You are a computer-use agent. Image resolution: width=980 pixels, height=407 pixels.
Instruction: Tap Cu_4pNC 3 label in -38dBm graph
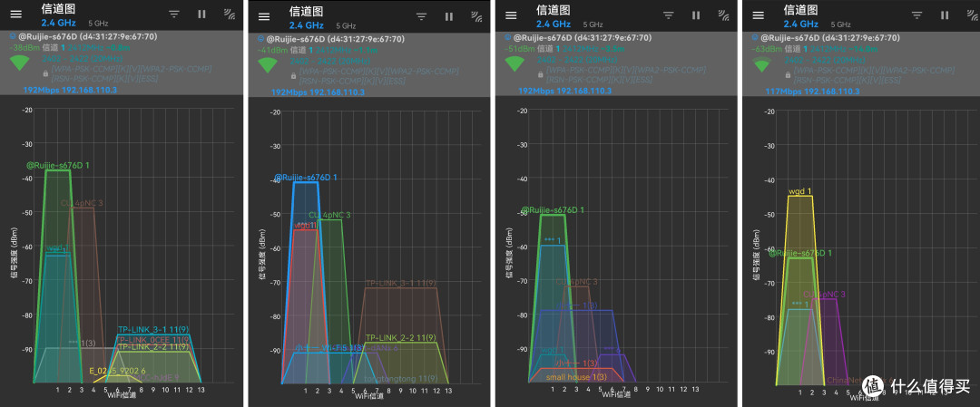pyautogui.click(x=82, y=203)
